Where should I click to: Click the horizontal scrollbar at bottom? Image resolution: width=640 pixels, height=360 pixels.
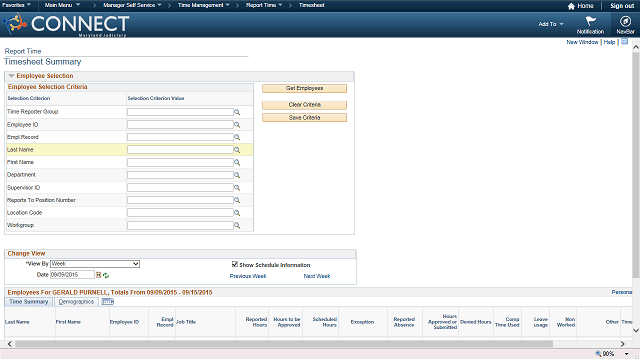[x=284, y=344]
